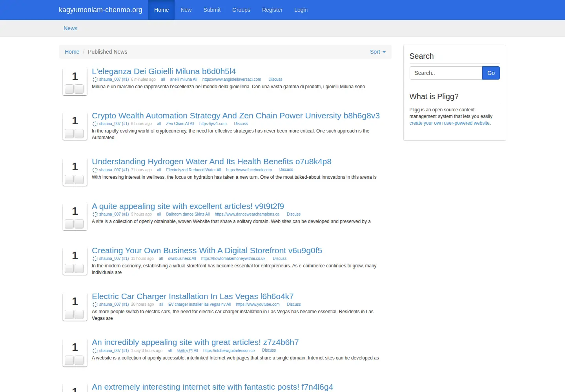Open 'An incredibly appealing site' story title
The height and width of the screenshot is (392, 565).
195,342
